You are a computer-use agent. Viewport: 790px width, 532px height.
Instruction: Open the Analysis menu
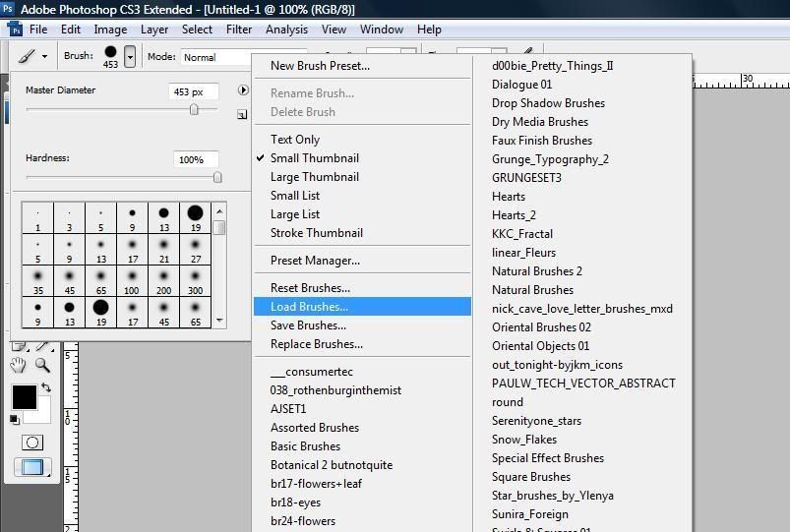click(286, 30)
